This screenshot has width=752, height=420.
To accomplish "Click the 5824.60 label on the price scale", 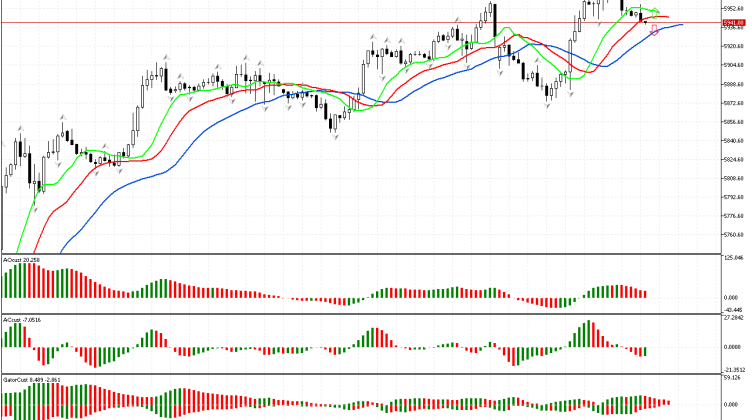I will (735, 160).
